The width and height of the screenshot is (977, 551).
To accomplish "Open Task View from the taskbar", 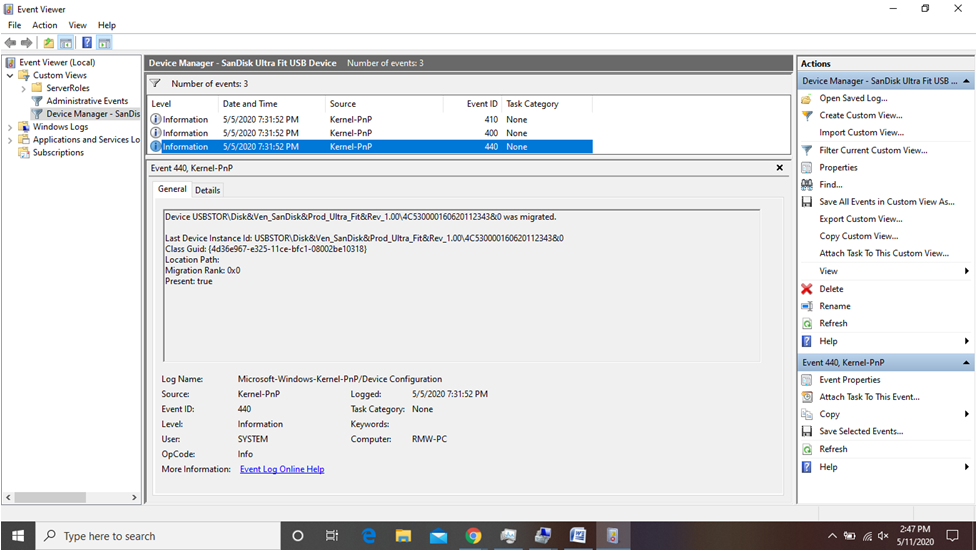I will click(332, 536).
